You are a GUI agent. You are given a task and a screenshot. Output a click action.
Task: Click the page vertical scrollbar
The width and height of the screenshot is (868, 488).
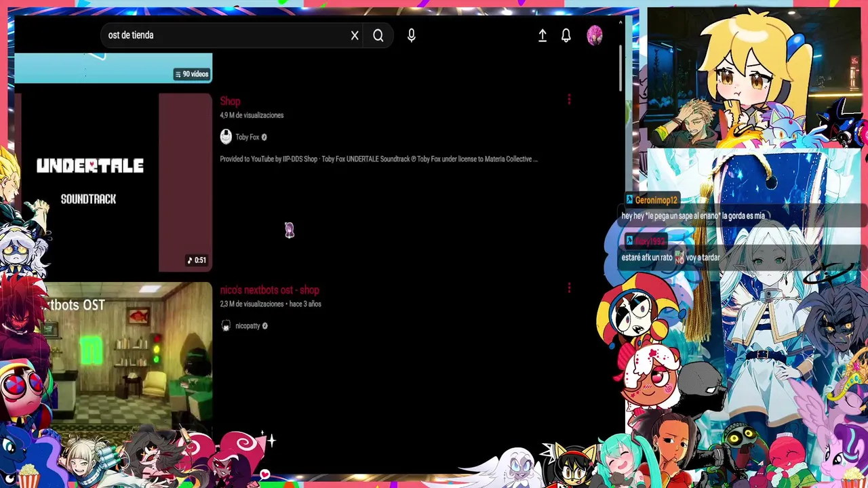pos(620,68)
